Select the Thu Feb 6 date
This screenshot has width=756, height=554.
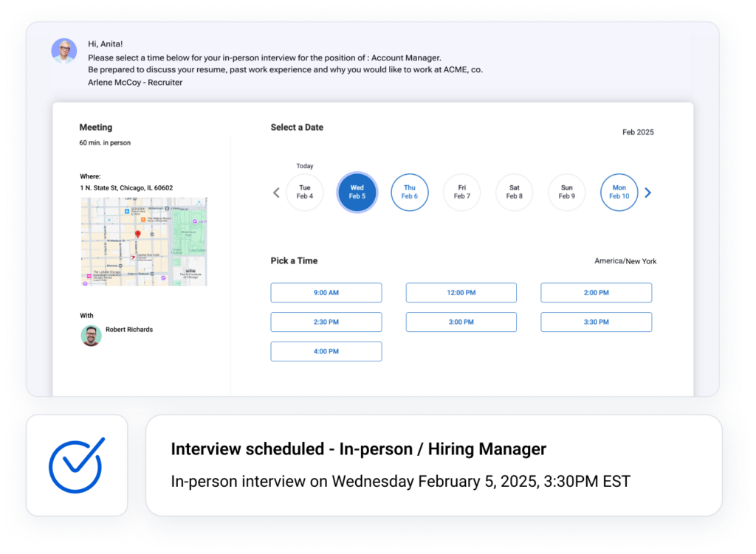[409, 192]
